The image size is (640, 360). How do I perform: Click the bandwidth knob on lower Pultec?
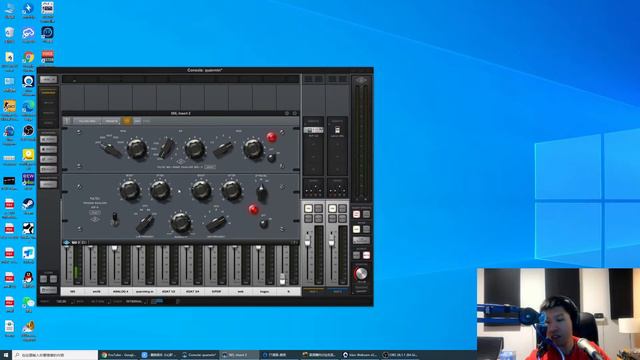click(x=180, y=222)
